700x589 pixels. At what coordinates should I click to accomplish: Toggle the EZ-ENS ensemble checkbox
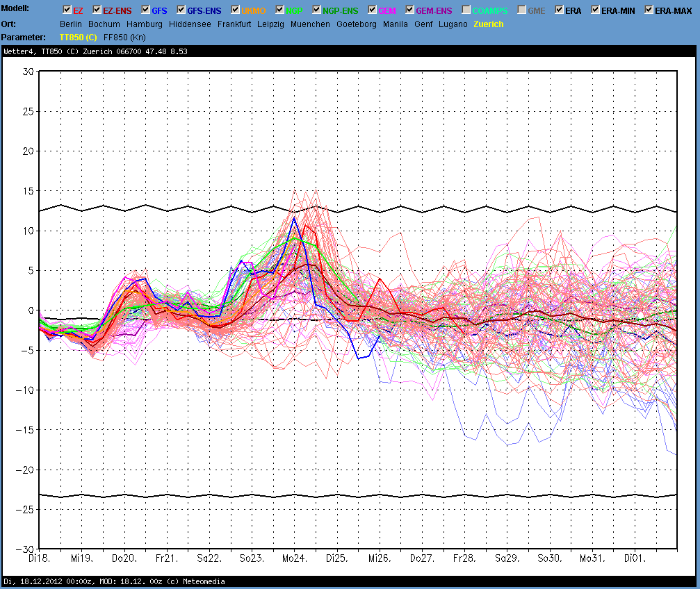coord(97,10)
